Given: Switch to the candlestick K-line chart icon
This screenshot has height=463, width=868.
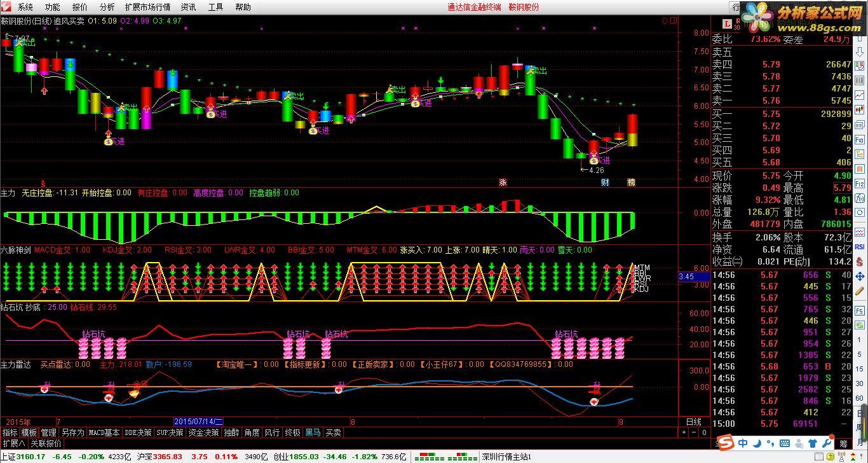Looking at the screenshot, I should [x=860, y=109].
